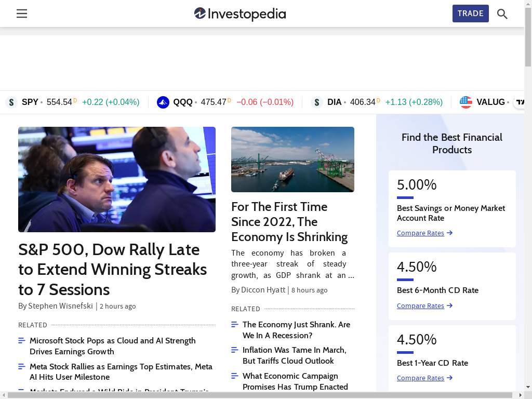Open The Economy Just Shrank article

296,330
